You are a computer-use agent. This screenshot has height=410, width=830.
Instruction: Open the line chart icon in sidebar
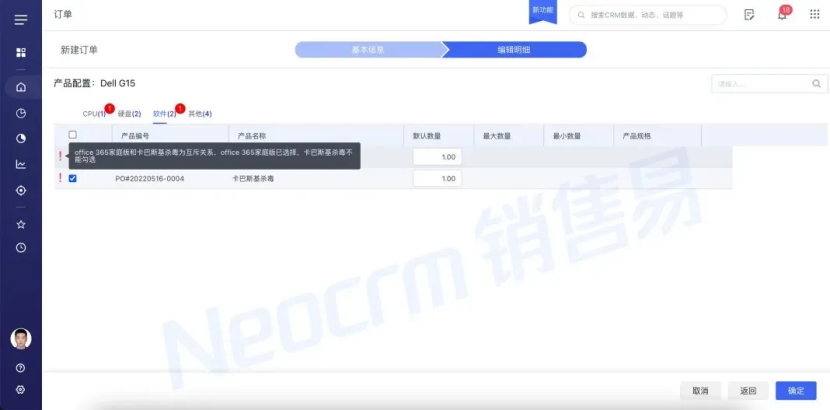20,164
